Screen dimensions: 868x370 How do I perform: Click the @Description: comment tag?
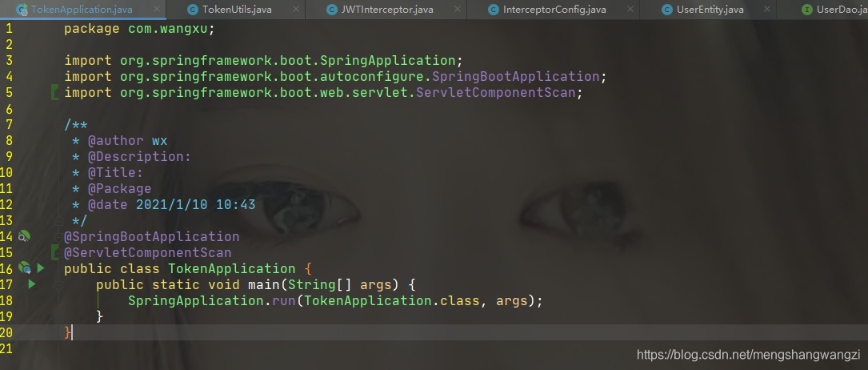pos(139,157)
